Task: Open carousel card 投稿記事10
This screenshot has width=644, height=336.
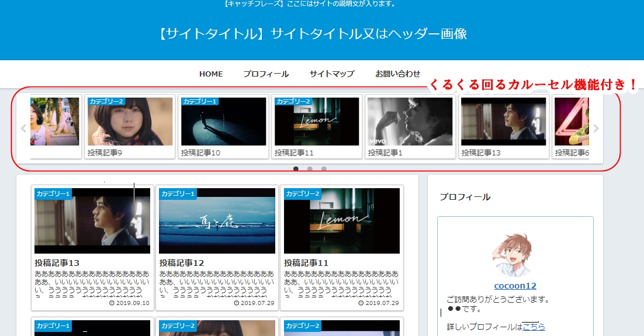Action: point(223,127)
